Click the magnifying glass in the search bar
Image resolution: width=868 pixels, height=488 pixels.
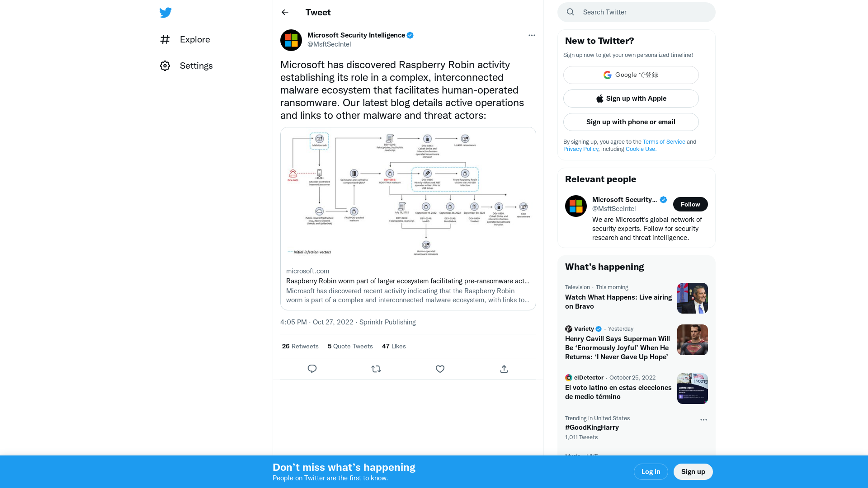click(x=570, y=12)
